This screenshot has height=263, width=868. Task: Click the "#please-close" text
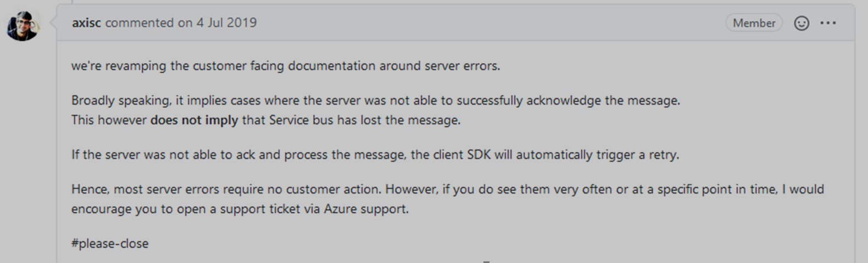coord(110,243)
